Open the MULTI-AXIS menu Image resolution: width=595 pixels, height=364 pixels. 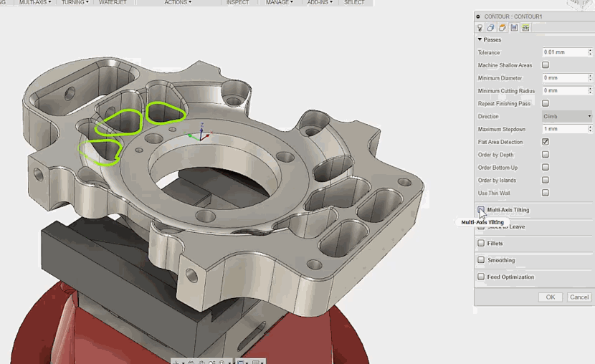[x=34, y=3]
